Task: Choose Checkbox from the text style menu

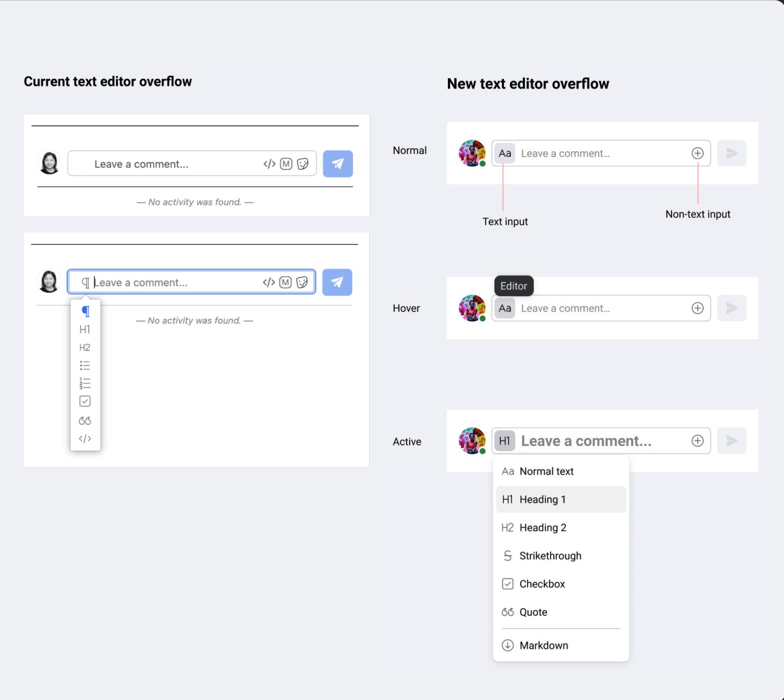Action: click(542, 584)
